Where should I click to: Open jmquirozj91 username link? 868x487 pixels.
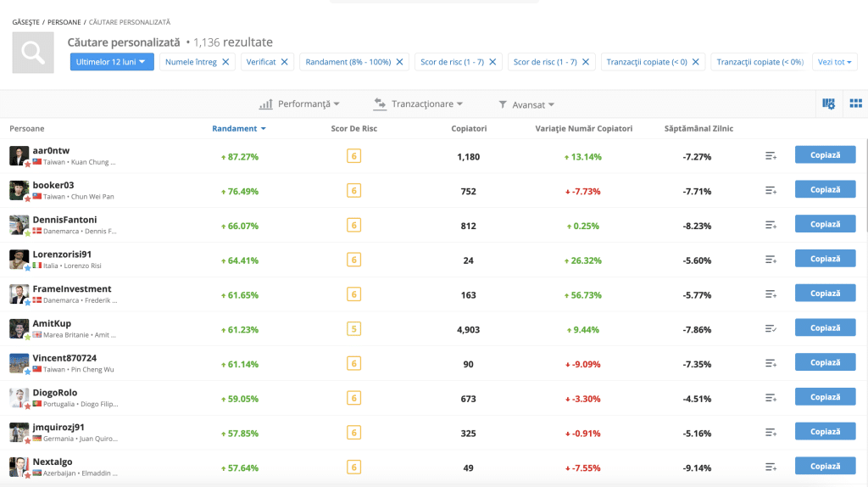coord(58,427)
